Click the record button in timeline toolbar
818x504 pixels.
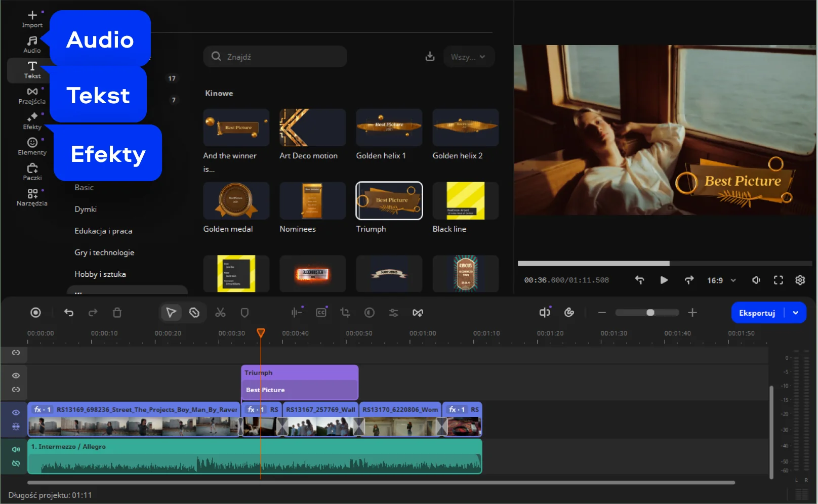click(35, 313)
